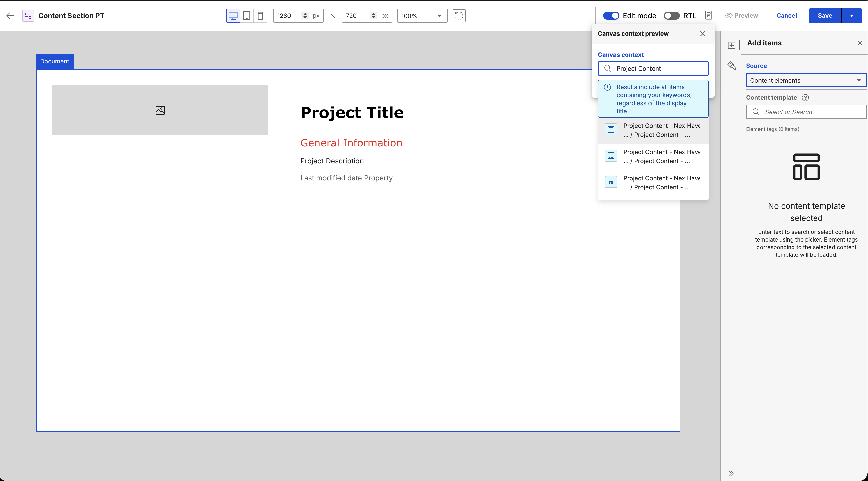Click the Preview eye button

(x=741, y=16)
